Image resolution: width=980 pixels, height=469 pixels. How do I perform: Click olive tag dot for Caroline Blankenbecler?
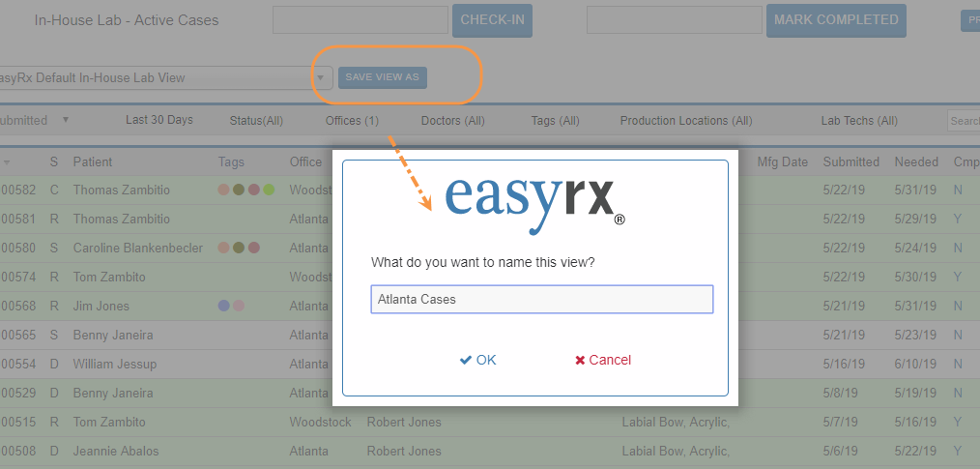click(239, 248)
